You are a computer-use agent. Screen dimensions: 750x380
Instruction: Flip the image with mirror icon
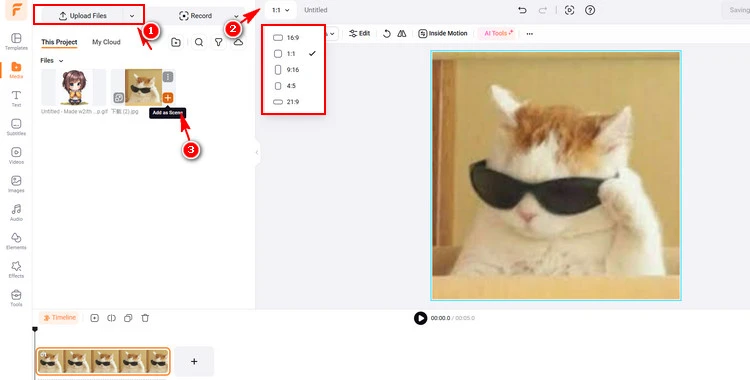(402, 34)
